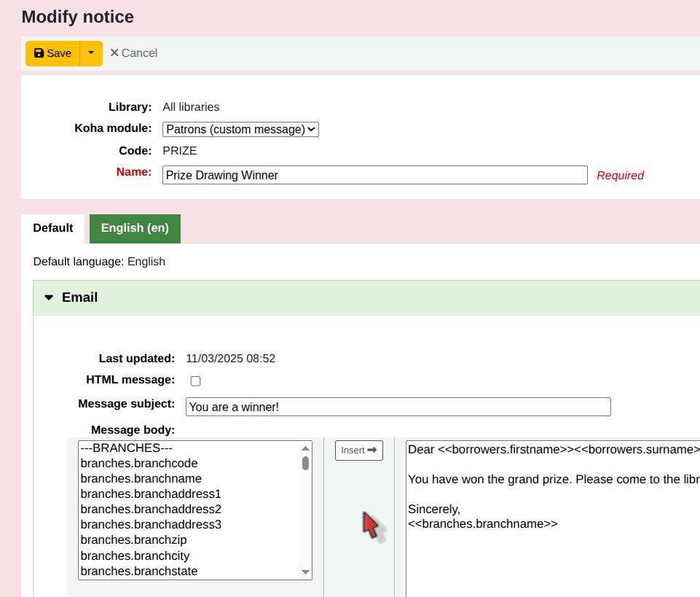The height and width of the screenshot is (597, 700).
Task: Select branches.branchname in the field list
Action: (141, 479)
